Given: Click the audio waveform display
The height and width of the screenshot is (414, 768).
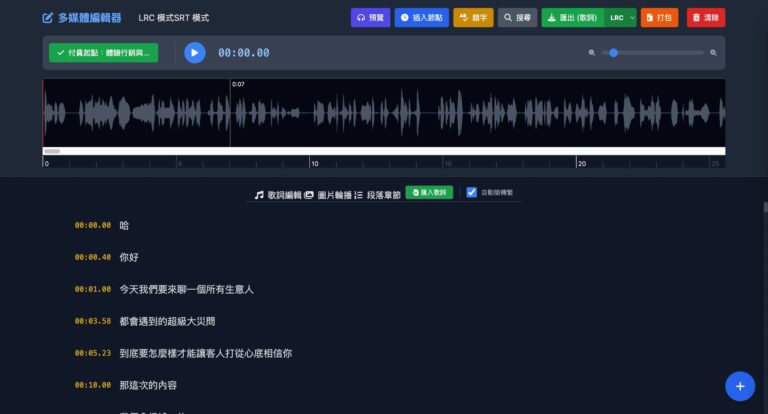Looking at the screenshot, I should point(384,113).
